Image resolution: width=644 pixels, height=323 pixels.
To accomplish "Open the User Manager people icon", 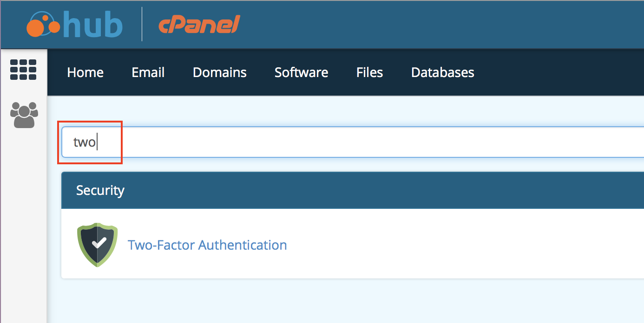I will coord(24,115).
